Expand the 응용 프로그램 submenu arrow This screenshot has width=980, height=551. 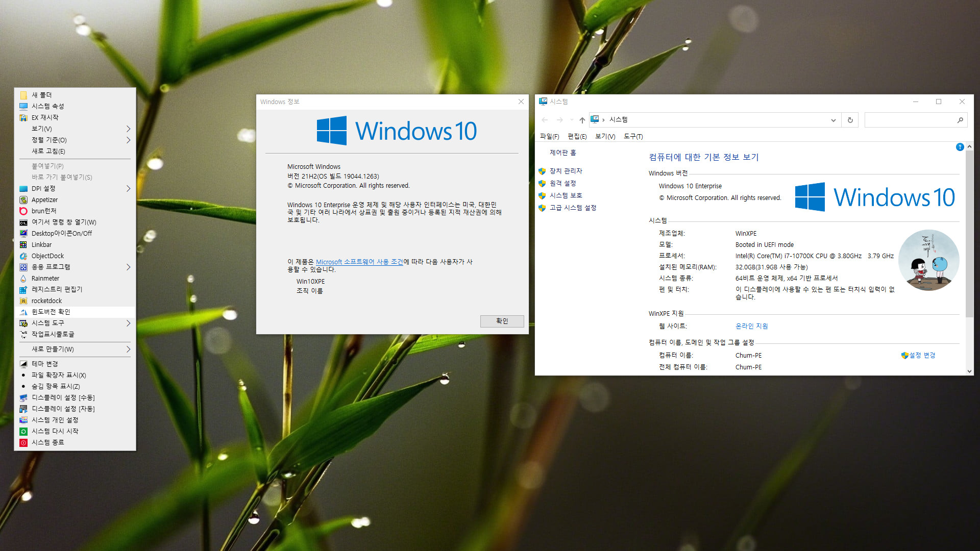tap(128, 267)
